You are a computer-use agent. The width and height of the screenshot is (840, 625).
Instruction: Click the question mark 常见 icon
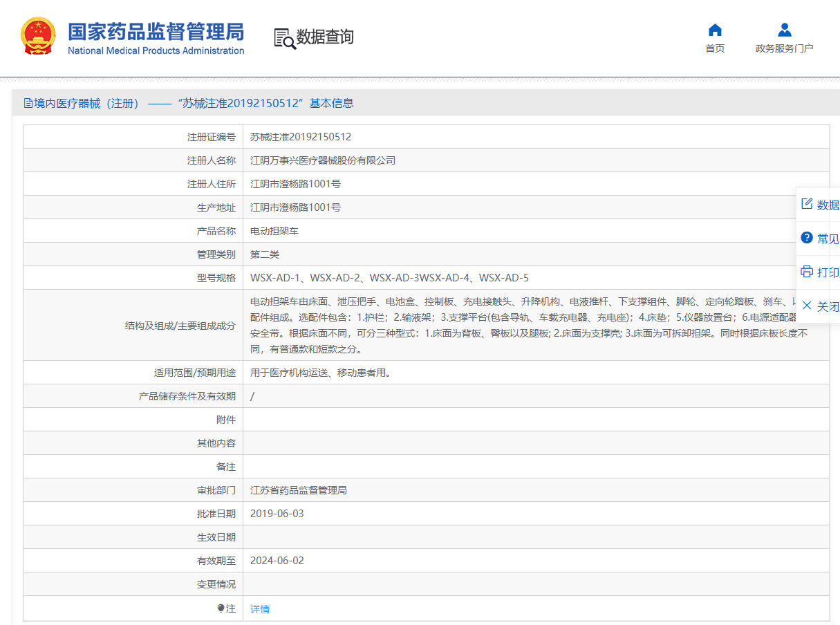coord(806,238)
